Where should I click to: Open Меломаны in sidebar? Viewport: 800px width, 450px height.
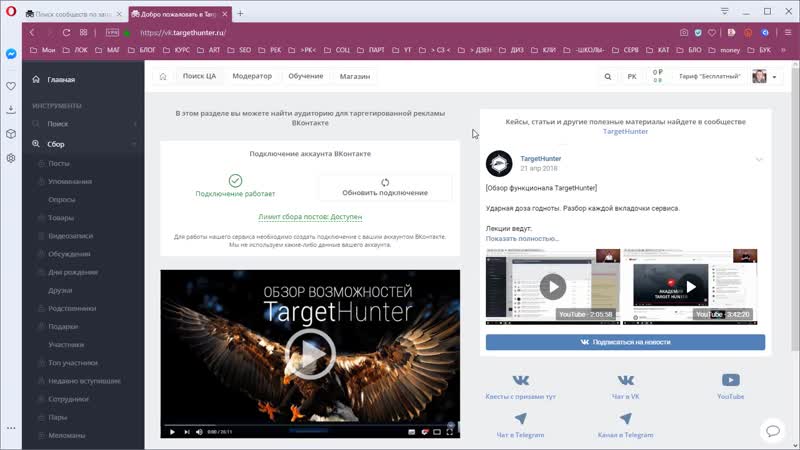66,436
